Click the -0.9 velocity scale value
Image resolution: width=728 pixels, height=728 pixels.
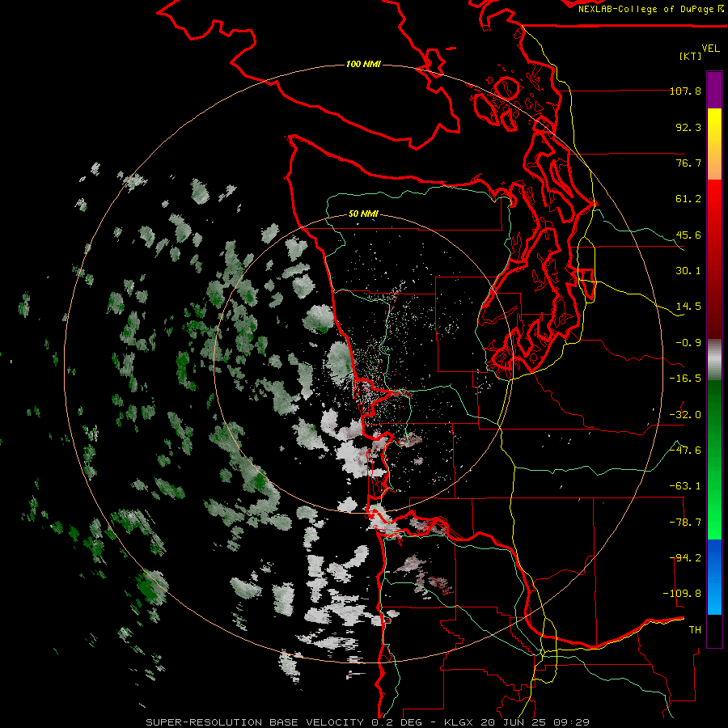688,343
